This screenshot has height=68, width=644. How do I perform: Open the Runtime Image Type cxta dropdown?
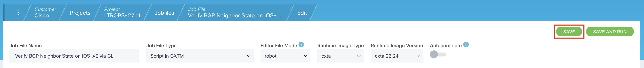click(340, 56)
